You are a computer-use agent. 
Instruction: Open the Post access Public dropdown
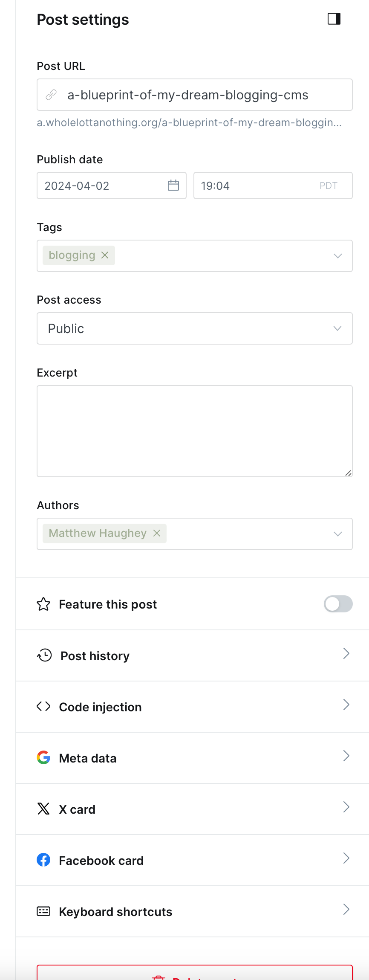[x=194, y=328]
